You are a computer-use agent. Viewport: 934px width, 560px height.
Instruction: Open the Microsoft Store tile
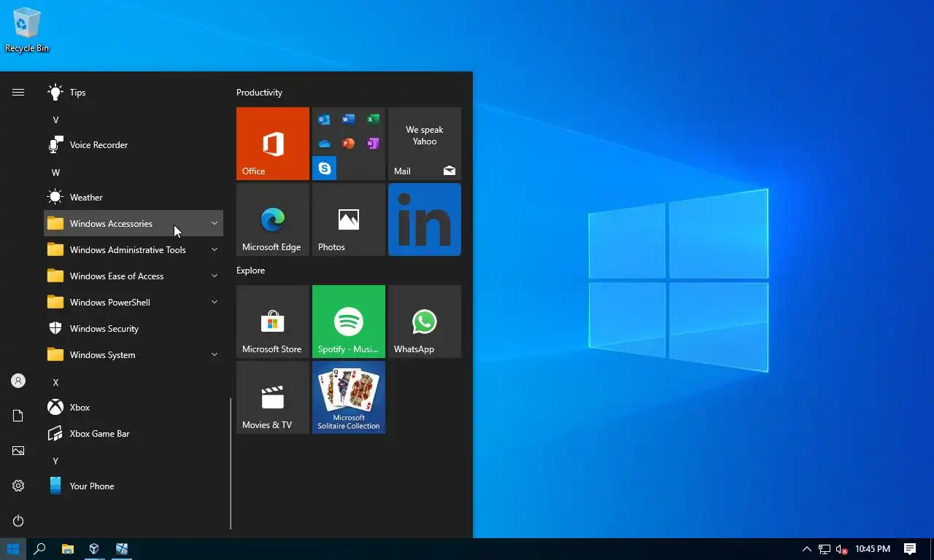[273, 322]
